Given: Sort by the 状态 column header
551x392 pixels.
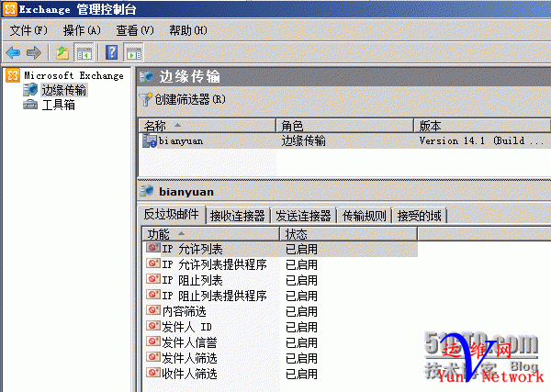Looking at the screenshot, I should [349, 234].
